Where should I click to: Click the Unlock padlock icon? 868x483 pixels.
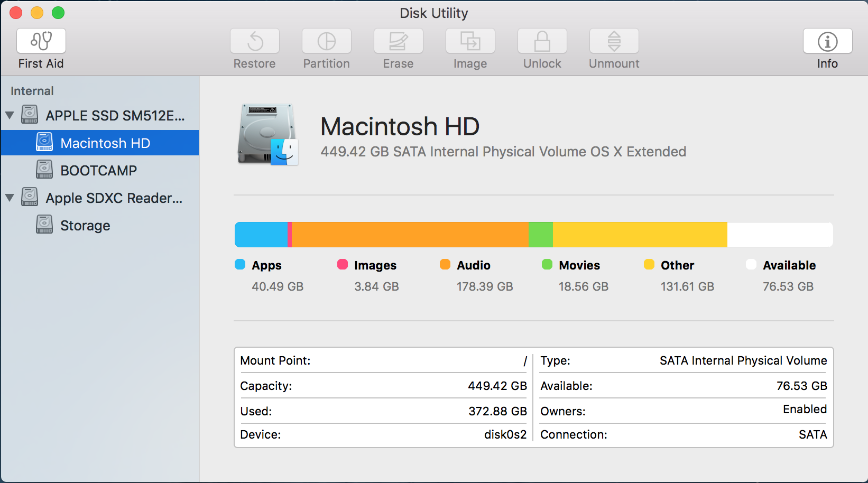coord(542,41)
